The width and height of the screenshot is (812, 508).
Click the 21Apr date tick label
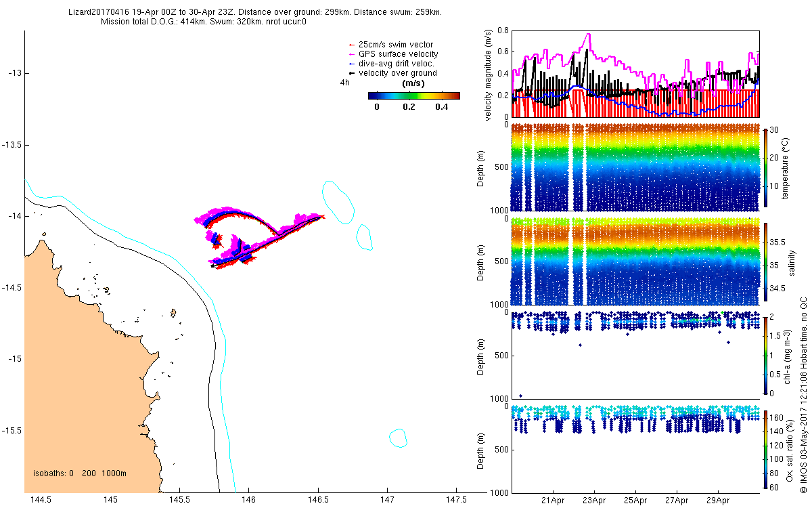[x=554, y=501]
